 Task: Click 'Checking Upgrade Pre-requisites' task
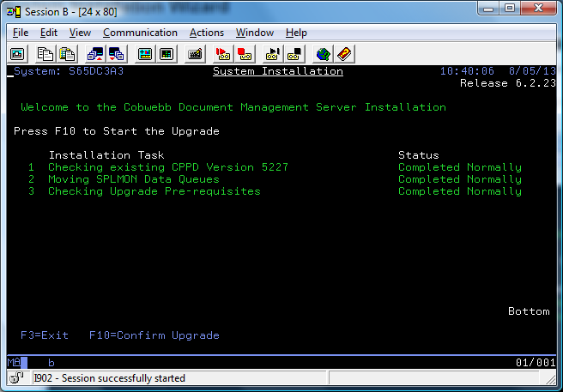click(x=154, y=191)
